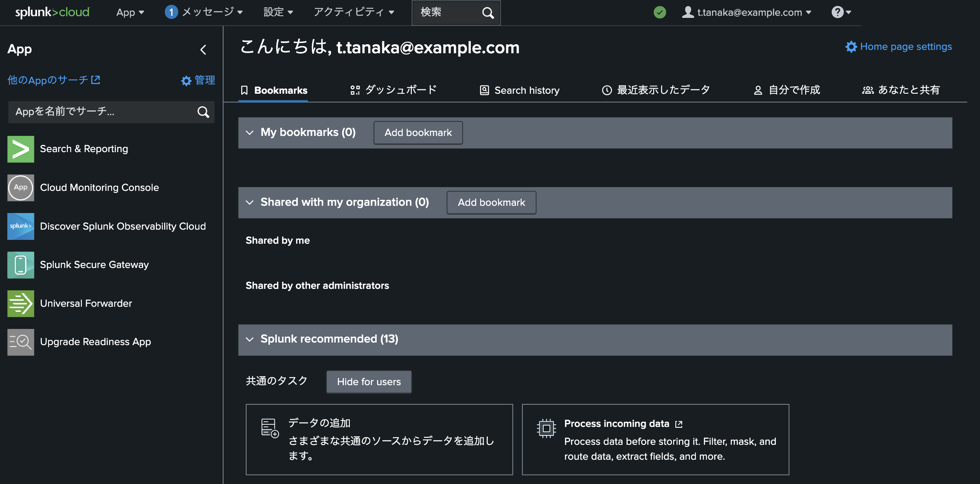
Task: Click the external link icon by Process incoming data
Action: (x=679, y=424)
